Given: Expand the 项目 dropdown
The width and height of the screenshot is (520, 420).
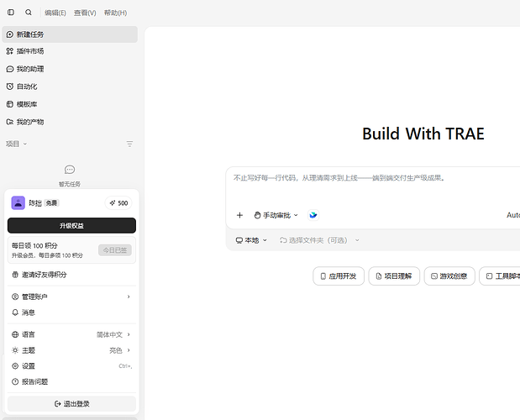Looking at the screenshot, I should [x=16, y=144].
